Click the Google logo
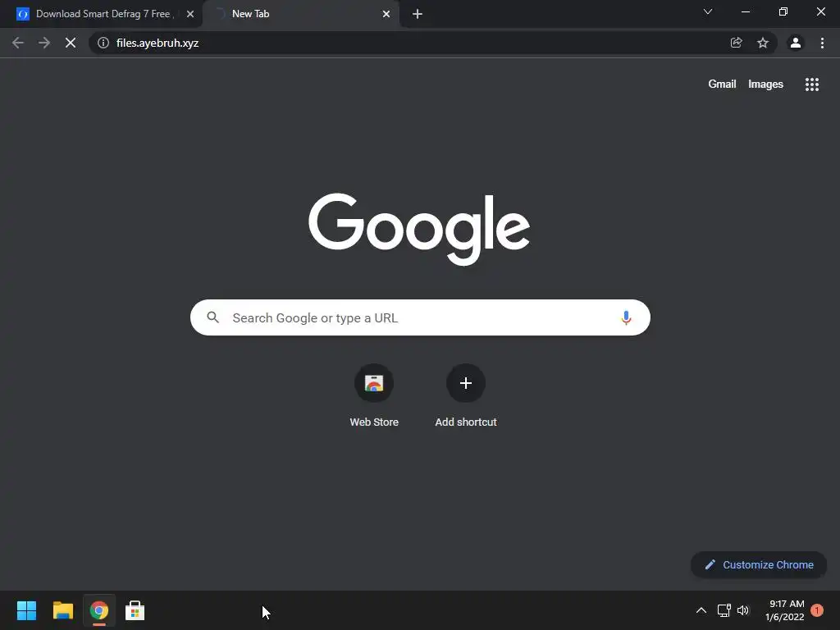The height and width of the screenshot is (630, 840). pos(419,229)
